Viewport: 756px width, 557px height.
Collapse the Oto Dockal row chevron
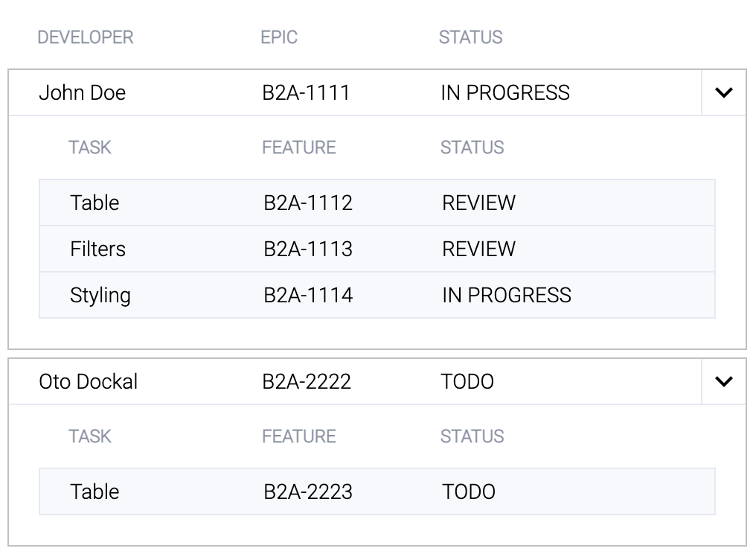point(724,381)
